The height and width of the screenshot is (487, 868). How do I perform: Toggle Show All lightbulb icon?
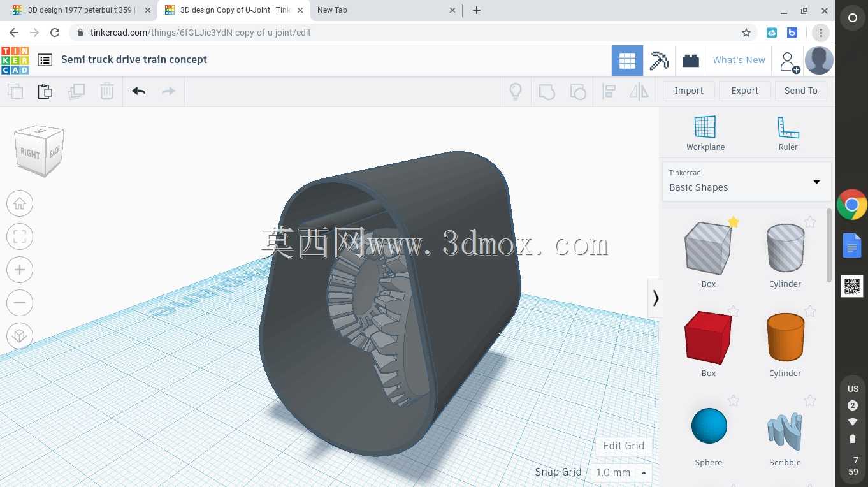point(516,91)
